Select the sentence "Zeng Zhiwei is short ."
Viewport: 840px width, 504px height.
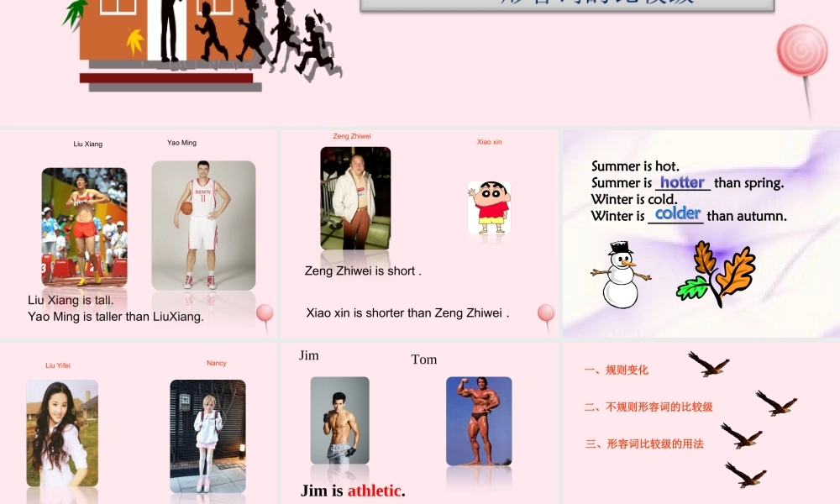363,271
